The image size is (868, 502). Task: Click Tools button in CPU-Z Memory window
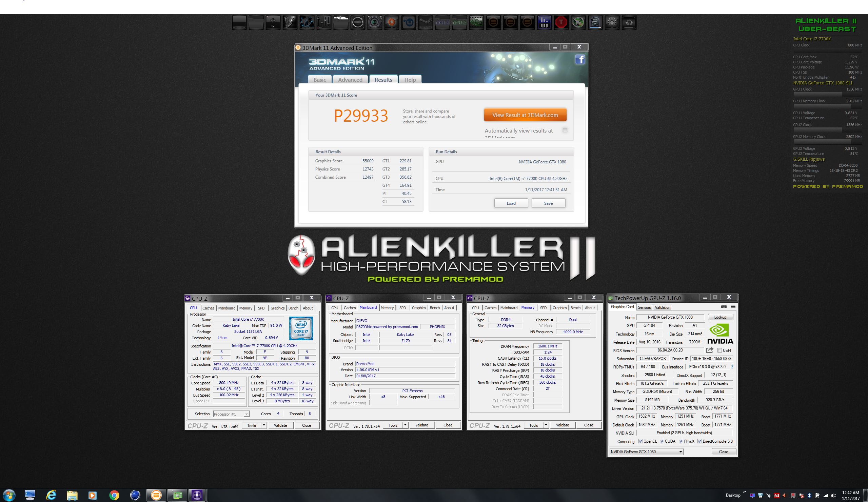[534, 425]
